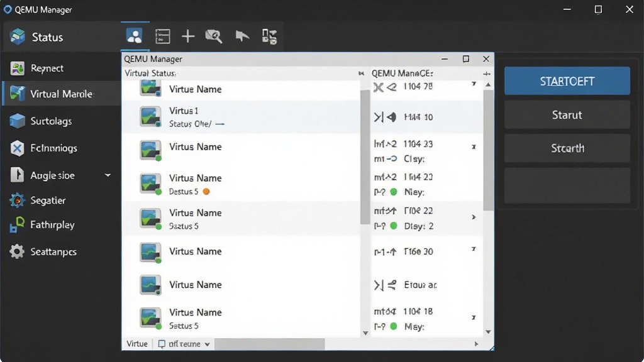644x362 pixels.
Task: Click the Virtue label in the bottom bar
Action: [x=136, y=344]
